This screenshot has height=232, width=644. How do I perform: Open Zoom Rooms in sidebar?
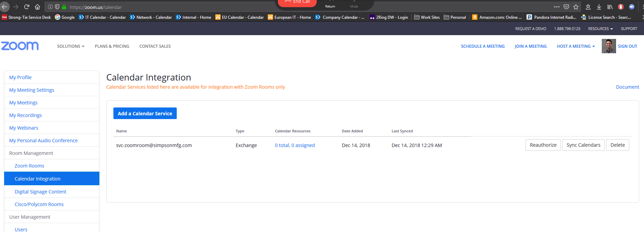tap(52, 166)
